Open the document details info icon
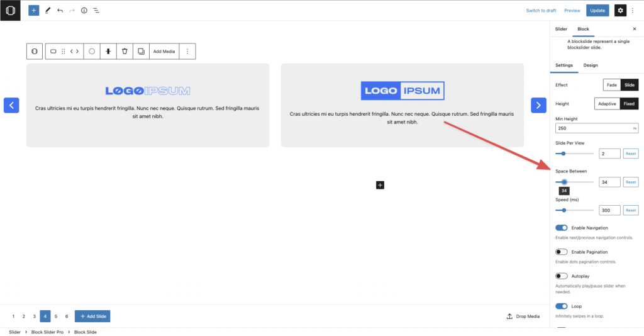This screenshot has height=336, width=644. click(x=84, y=11)
